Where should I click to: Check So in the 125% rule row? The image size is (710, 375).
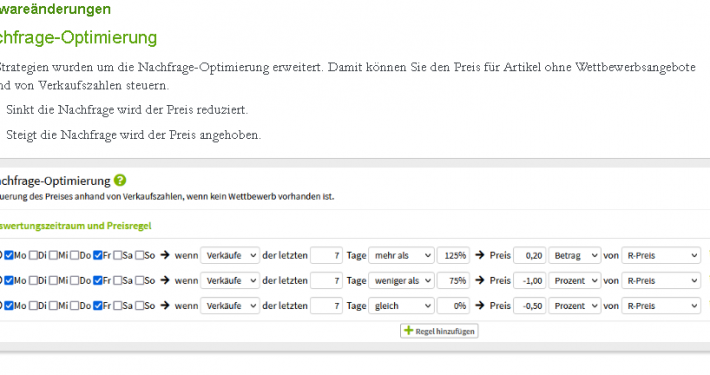(139, 255)
